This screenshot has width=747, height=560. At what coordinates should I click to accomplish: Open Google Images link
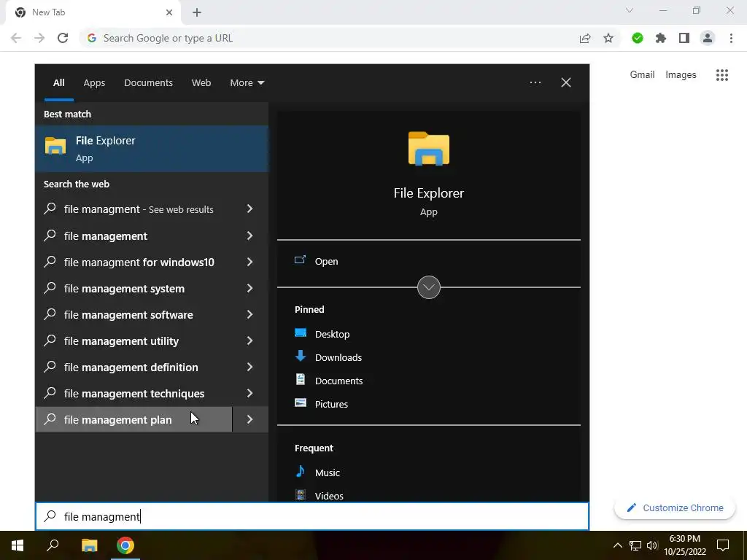(681, 75)
